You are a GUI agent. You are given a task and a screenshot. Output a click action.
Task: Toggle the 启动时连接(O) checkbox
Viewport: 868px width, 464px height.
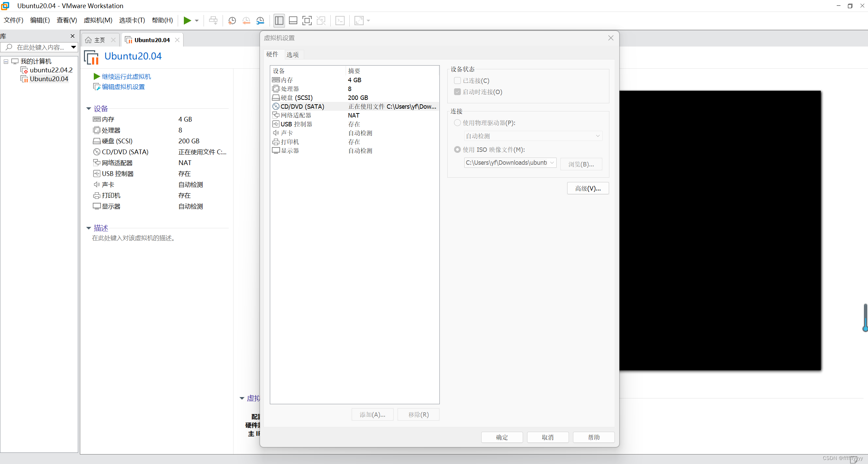pyautogui.click(x=457, y=92)
